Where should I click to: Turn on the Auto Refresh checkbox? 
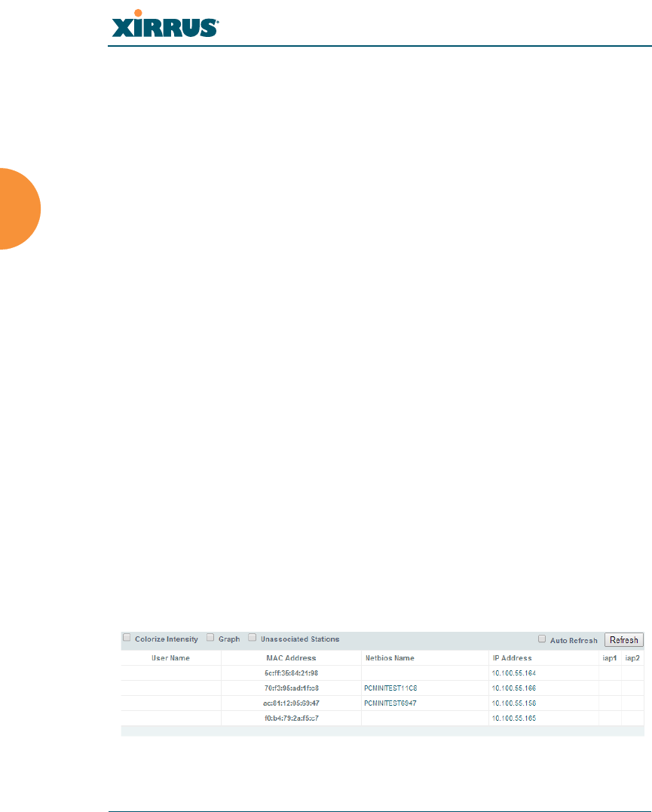point(542,639)
